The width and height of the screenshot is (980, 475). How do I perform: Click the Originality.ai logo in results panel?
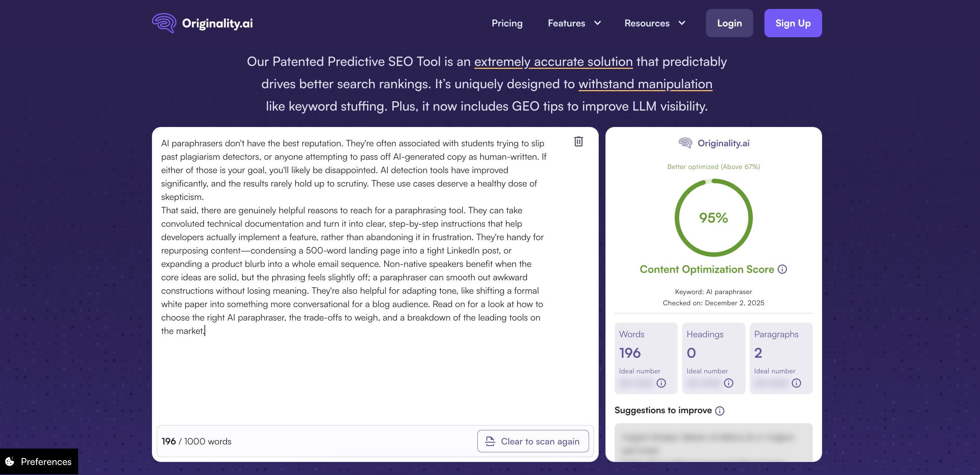coord(714,143)
